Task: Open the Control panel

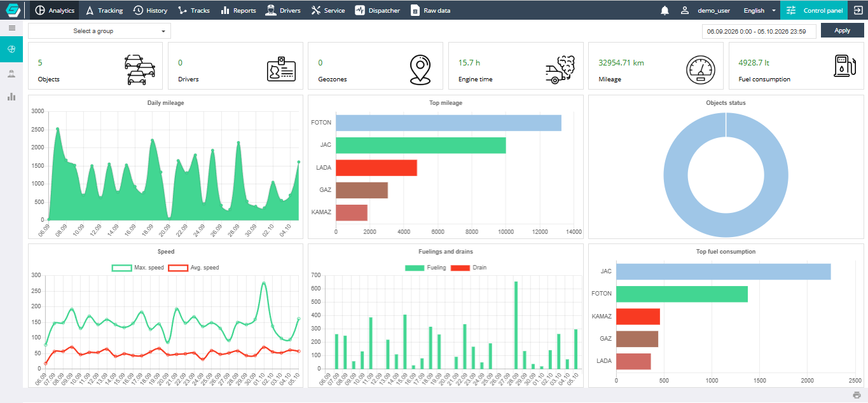Action: [x=814, y=10]
